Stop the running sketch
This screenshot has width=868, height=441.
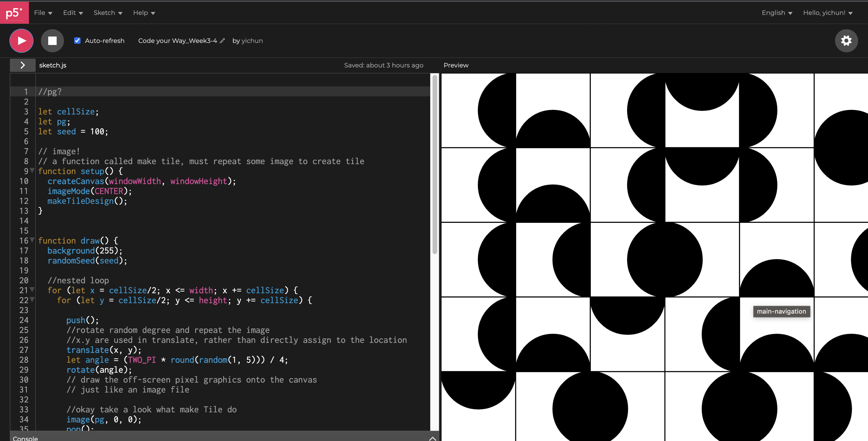pos(52,41)
